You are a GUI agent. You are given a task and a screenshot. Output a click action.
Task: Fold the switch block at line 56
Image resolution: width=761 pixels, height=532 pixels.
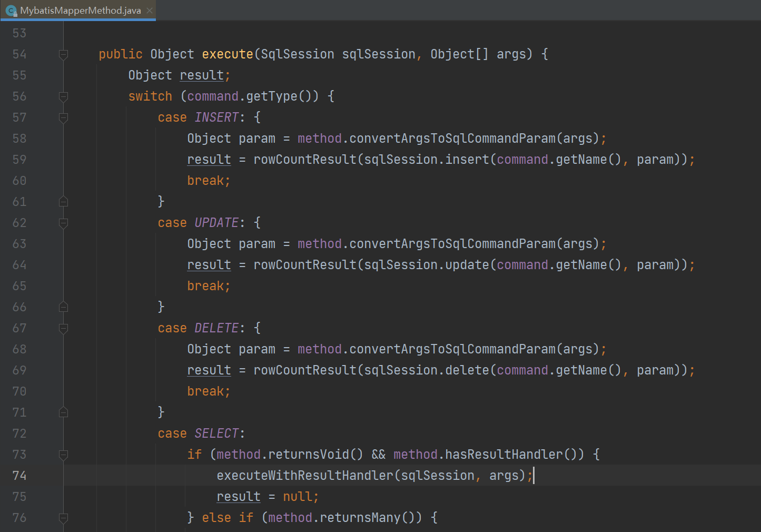point(63,96)
